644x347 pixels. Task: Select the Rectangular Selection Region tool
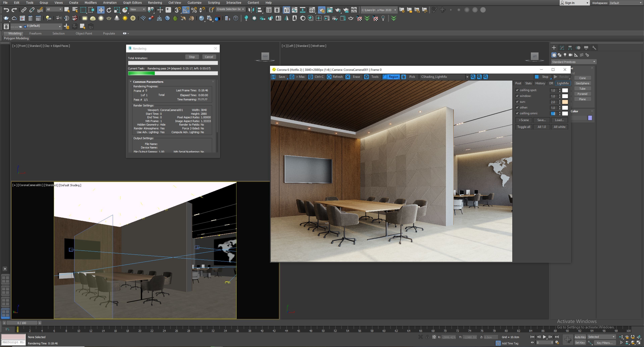click(83, 10)
